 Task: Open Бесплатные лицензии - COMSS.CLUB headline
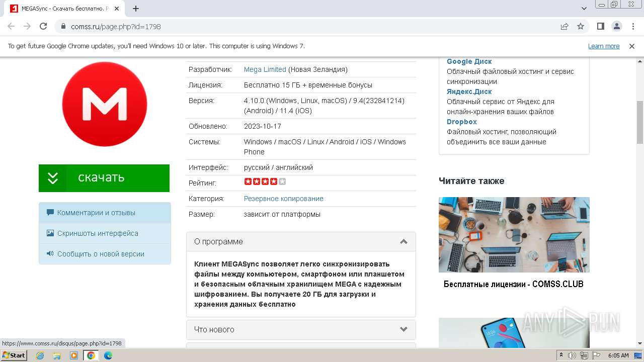[x=514, y=284]
